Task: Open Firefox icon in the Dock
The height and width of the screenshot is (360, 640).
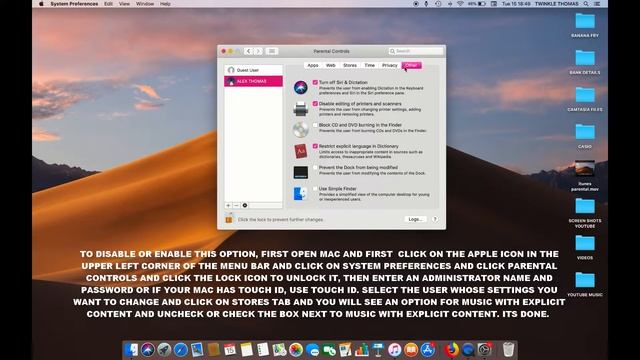Action: click(451, 350)
